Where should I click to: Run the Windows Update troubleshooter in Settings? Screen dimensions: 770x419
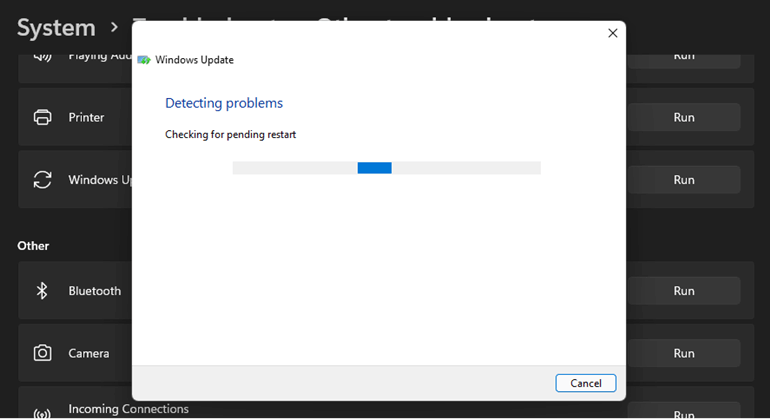[x=684, y=180]
